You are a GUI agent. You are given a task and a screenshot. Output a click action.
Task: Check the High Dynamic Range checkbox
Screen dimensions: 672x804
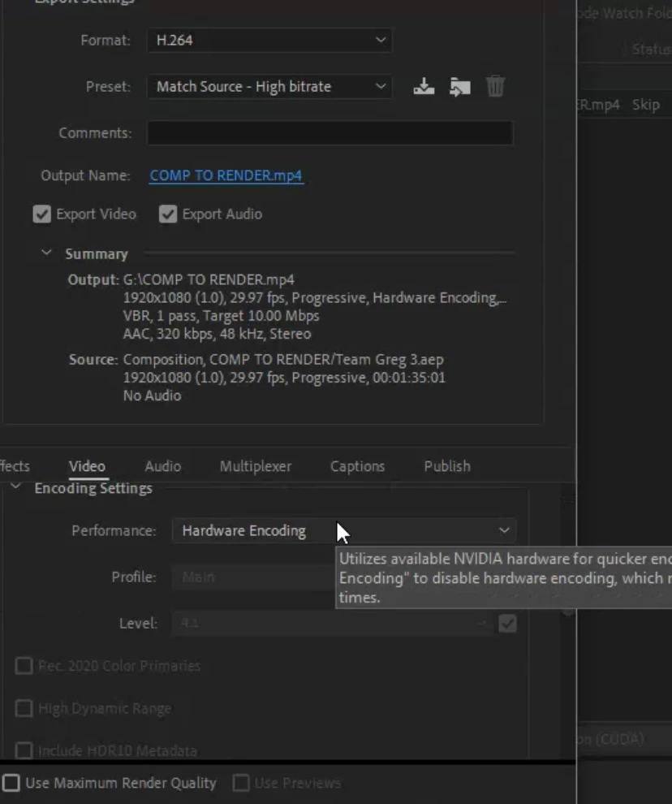[24, 709]
